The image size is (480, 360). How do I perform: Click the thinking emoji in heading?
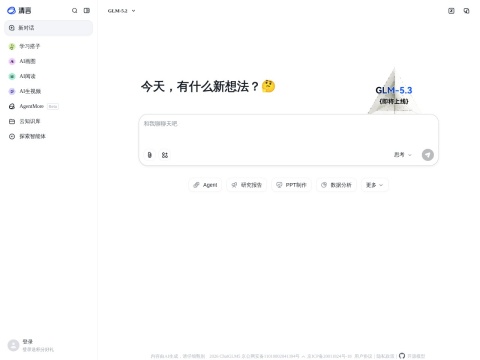pos(268,86)
